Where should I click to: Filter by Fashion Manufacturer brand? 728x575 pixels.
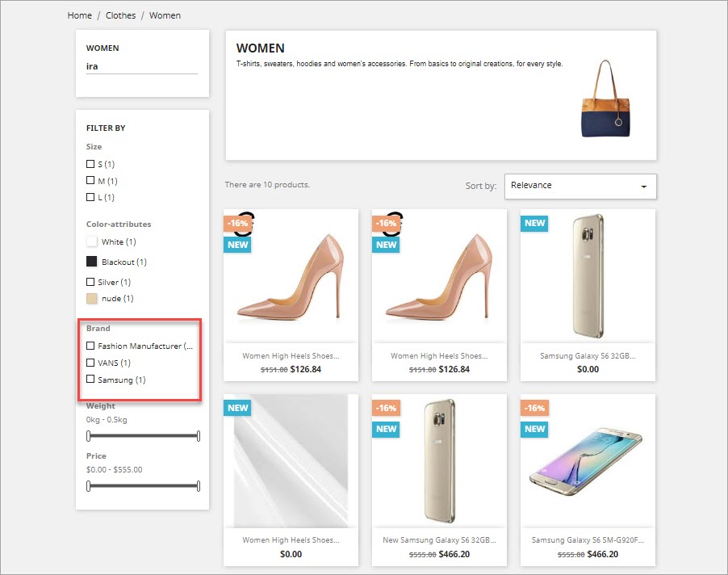pos(90,346)
